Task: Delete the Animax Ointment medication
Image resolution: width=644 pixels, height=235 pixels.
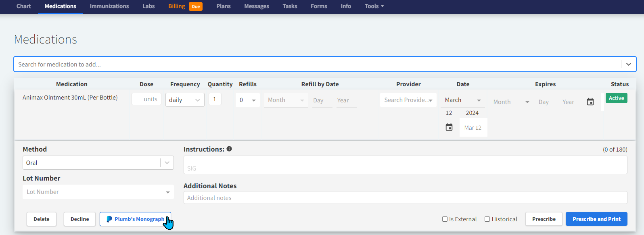Action: point(42,219)
